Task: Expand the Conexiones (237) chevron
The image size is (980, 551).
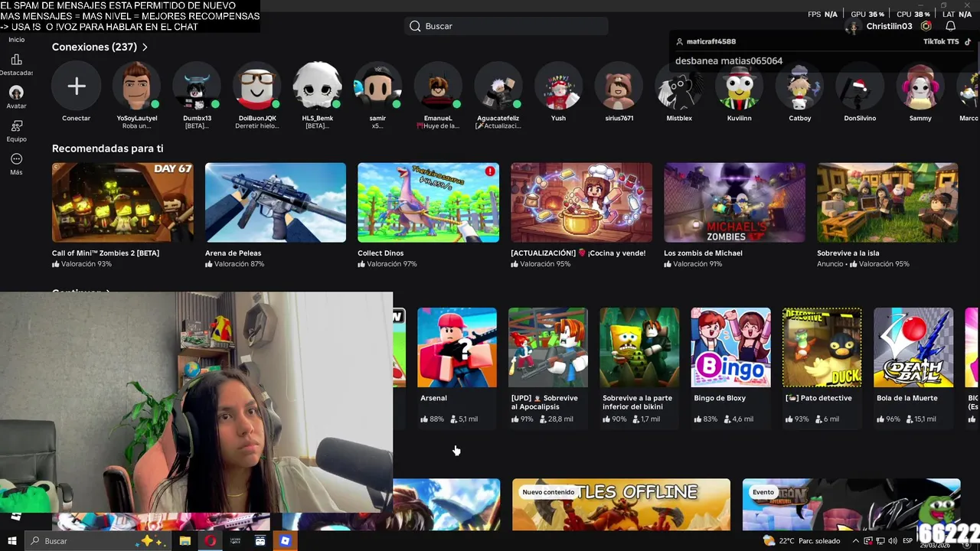Action: 145,47
